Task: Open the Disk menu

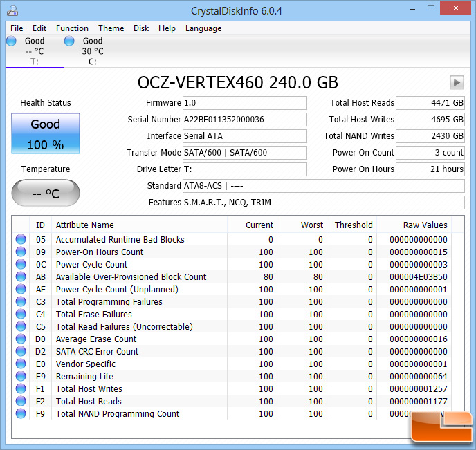Action: pyautogui.click(x=141, y=28)
